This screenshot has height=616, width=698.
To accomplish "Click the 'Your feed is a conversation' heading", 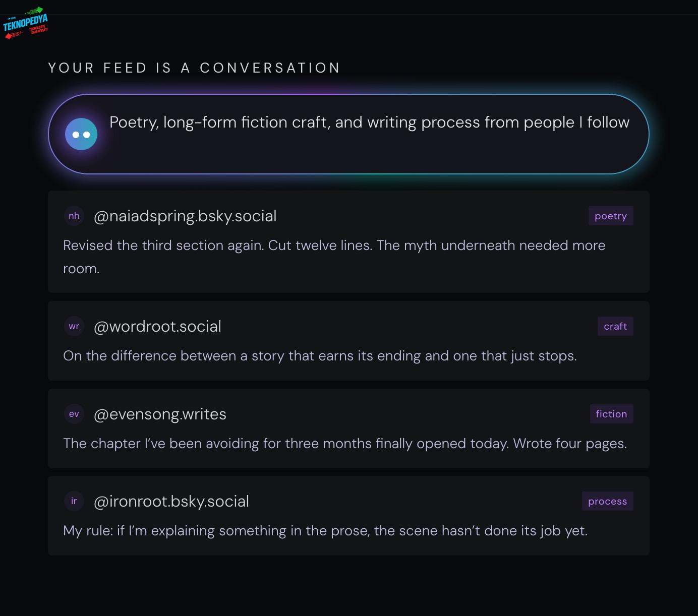I will pos(194,68).
